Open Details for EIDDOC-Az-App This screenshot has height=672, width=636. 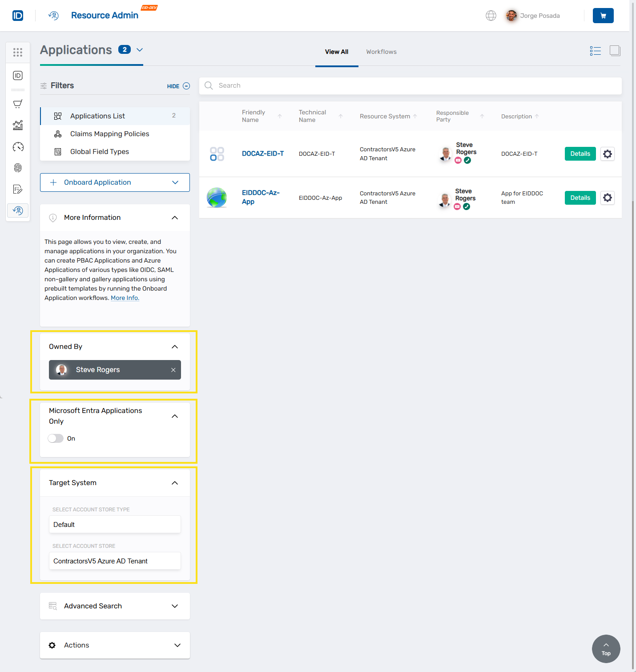[x=580, y=198]
